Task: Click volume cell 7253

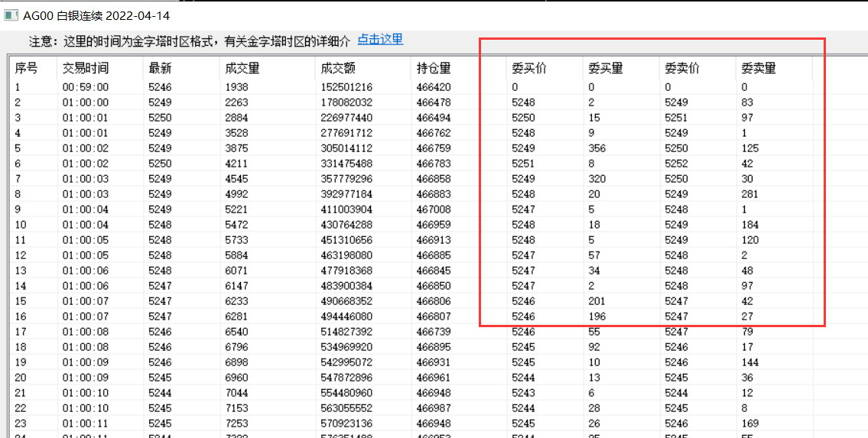Action: click(x=237, y=424)
